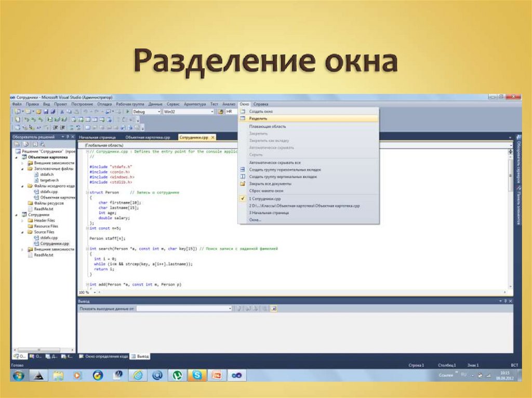Click the Open File folder icon
The image size is (532, 398).
[38, 112]
